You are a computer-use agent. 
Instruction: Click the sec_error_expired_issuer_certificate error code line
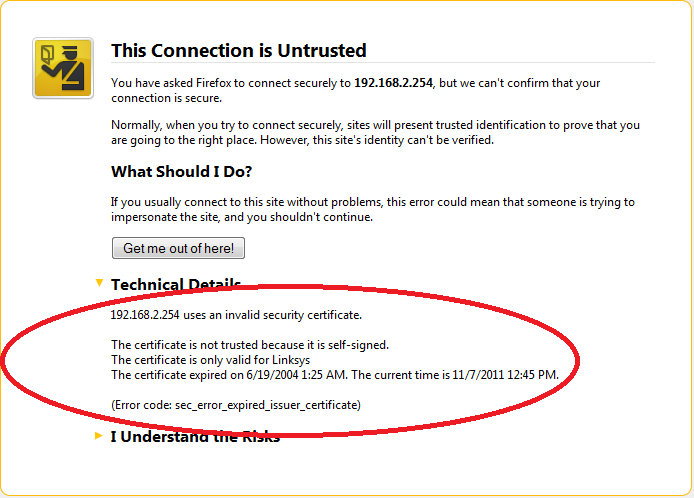[236, 405]
